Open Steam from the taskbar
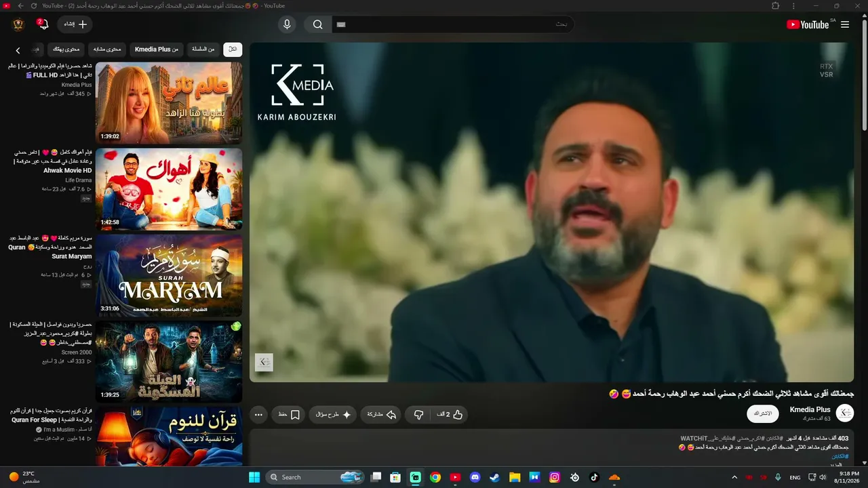Screen dimensions: 868x488 494,477
